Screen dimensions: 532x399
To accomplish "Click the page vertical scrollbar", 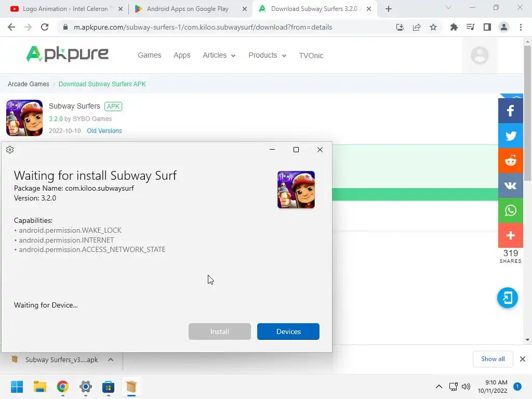I will point(527,112).
